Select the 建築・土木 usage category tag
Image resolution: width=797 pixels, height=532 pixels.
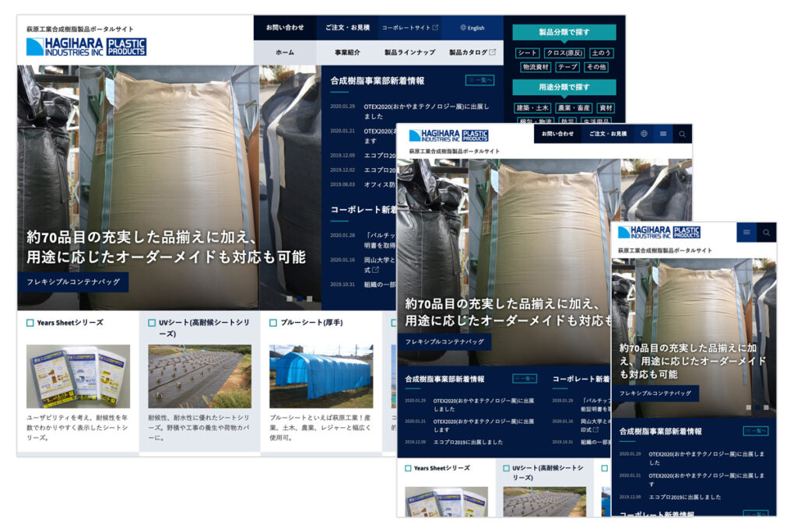tap(532, 107)
